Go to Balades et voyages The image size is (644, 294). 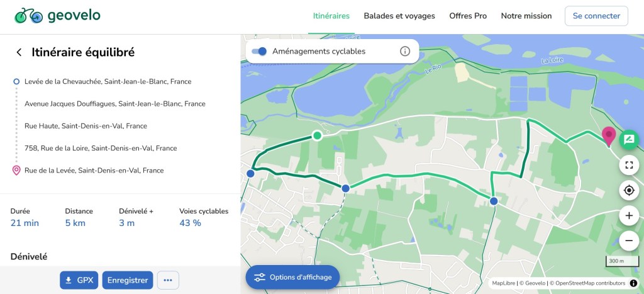point(399,16)
